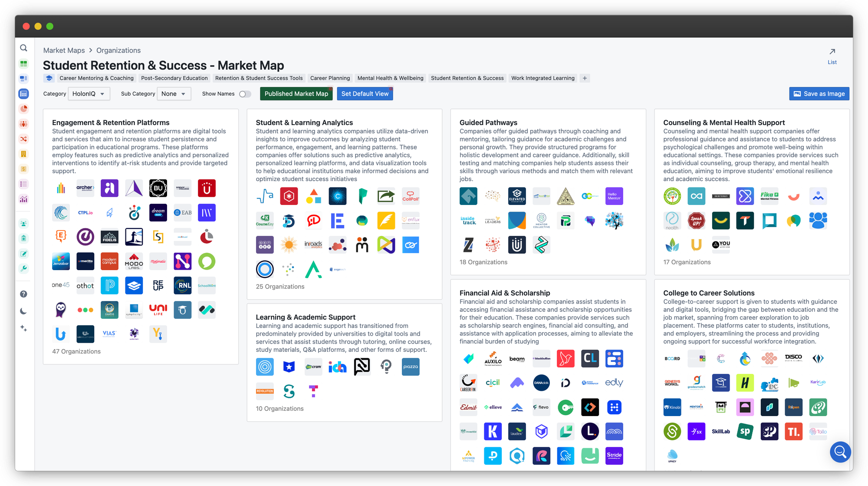Viewport: 868px width, 486px height.
Task: Click the sparkles icon in the sidebar
Action: pyautogui.click(x=24, y=328)
